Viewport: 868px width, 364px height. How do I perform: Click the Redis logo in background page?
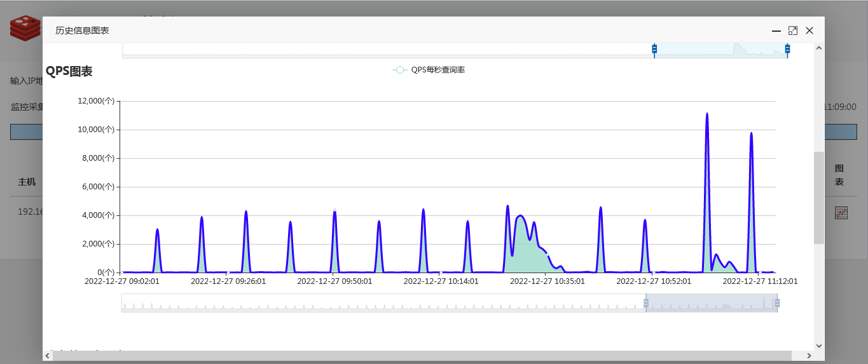click(x=25, y=28)
